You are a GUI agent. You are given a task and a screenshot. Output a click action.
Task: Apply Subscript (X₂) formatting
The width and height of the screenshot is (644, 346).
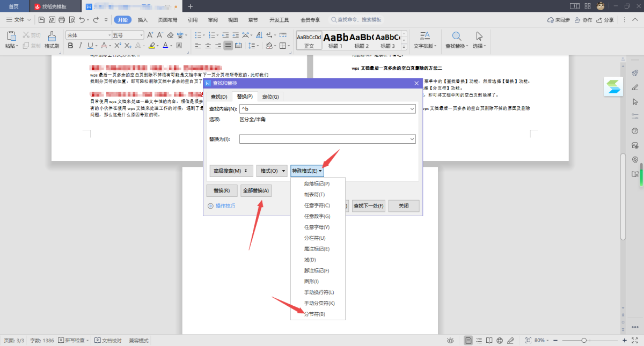pyautogui.click(x=128, y=46)
